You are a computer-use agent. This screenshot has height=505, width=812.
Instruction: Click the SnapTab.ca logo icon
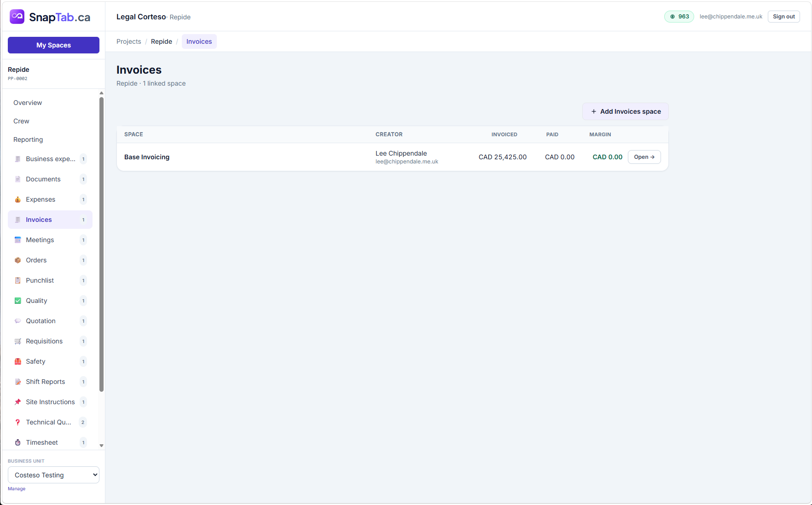click(x=17, y=17)
